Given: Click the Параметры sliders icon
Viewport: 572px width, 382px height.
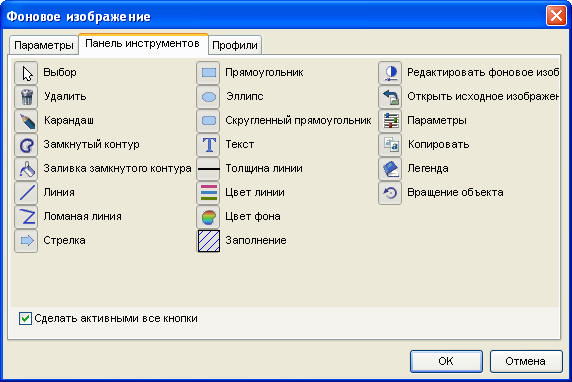Looking at the screenshot, I should 390,121.
